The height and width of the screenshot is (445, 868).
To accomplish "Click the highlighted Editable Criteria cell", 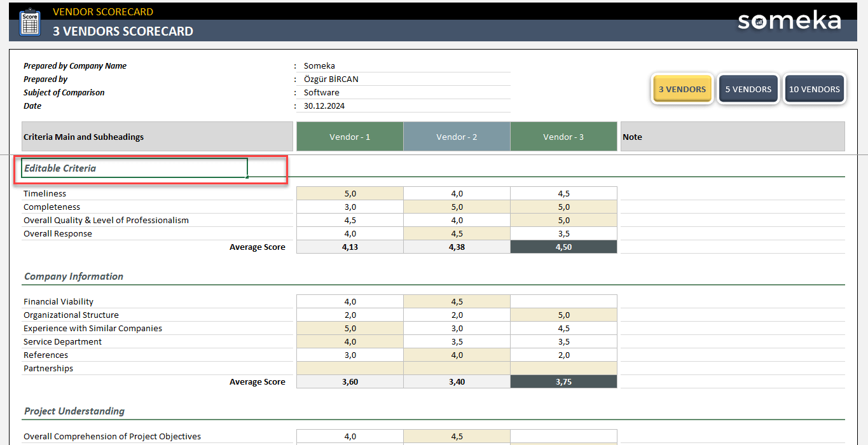I will (134, 167).
